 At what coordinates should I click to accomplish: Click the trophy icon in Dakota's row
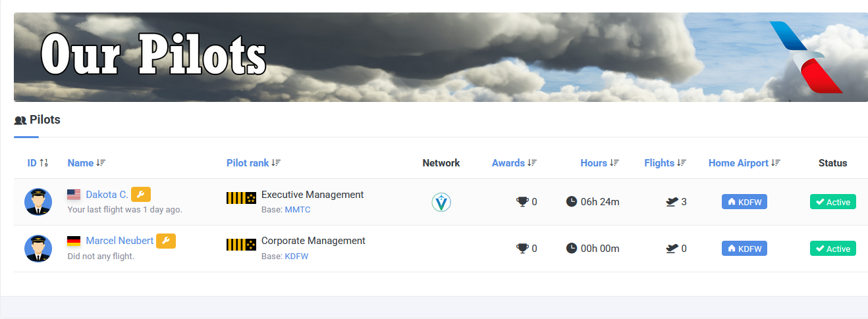point(523,202)
